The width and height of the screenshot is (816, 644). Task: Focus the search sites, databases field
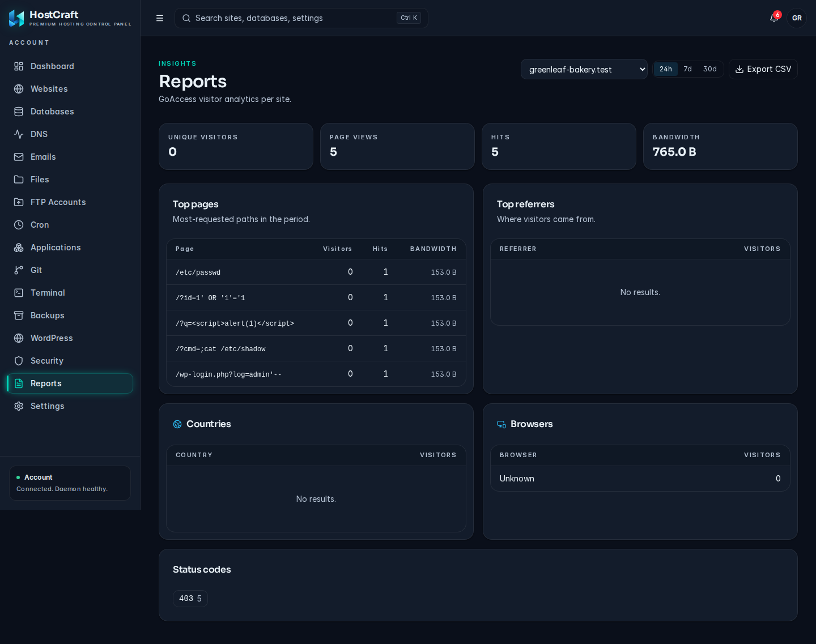(301, 18)
